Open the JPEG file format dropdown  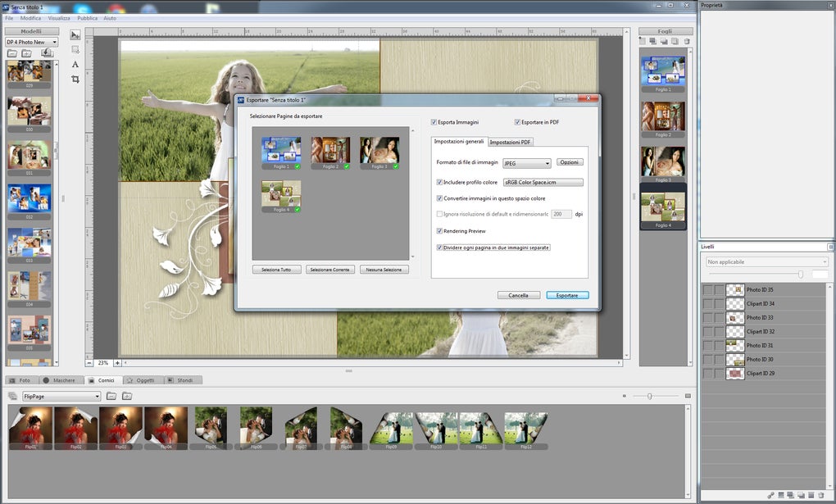tap(526, 163)
